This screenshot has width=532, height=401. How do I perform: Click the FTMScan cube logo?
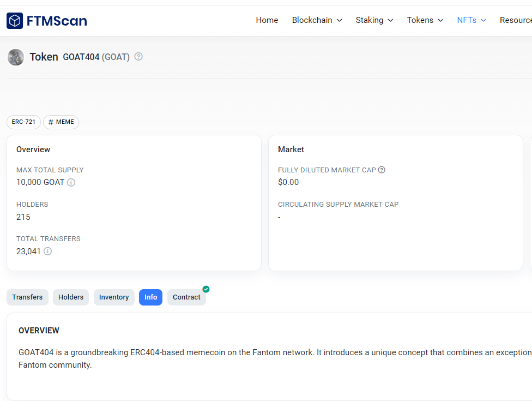15,21
